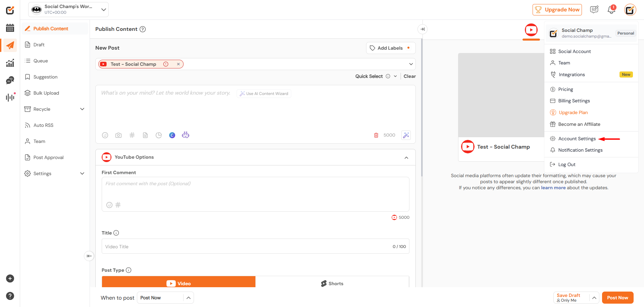Remove Test - Social Champ account chip
This screenshot has height=307, width=644.
pos(178,64)
